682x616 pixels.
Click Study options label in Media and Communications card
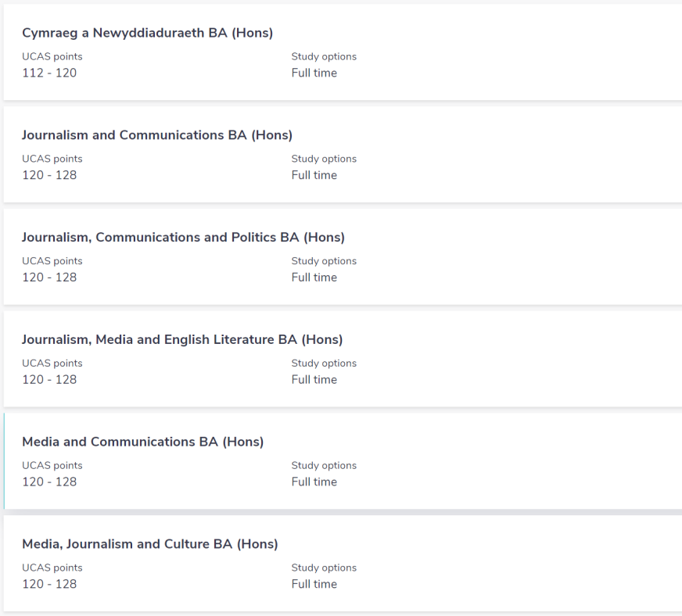(x=324, y=466)
